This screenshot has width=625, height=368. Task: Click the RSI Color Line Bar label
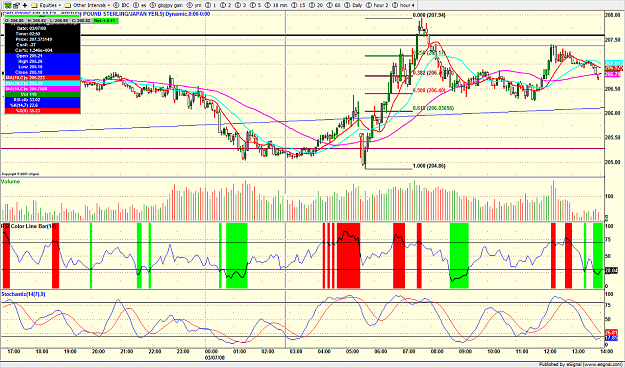(x=29, y=226)
